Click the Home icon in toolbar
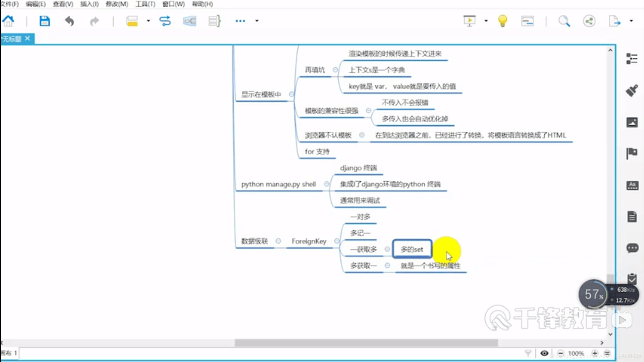This screenshot has width=644, height=362. click(x=8, y=21)
